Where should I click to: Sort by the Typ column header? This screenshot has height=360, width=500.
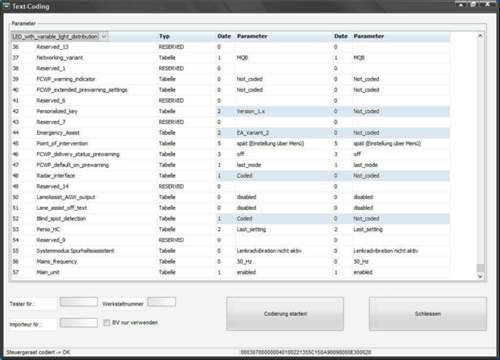click(x=164, y=36)
